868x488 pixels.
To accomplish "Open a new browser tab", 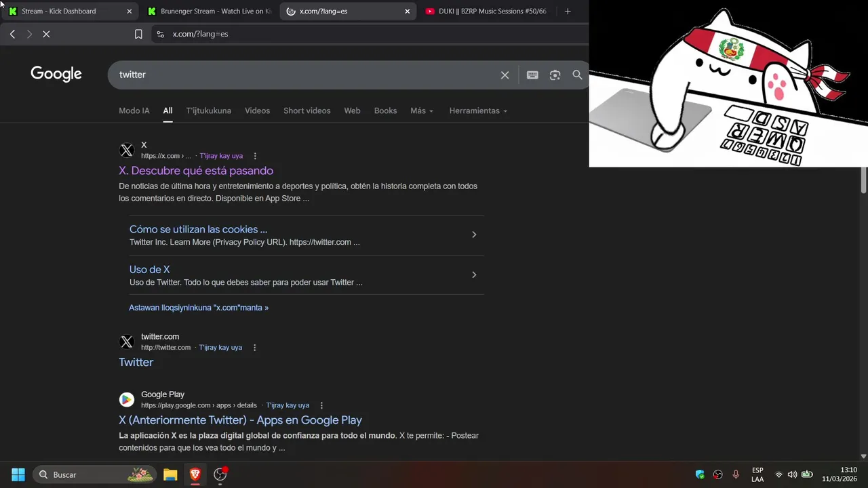I will (x=568, y=11).
